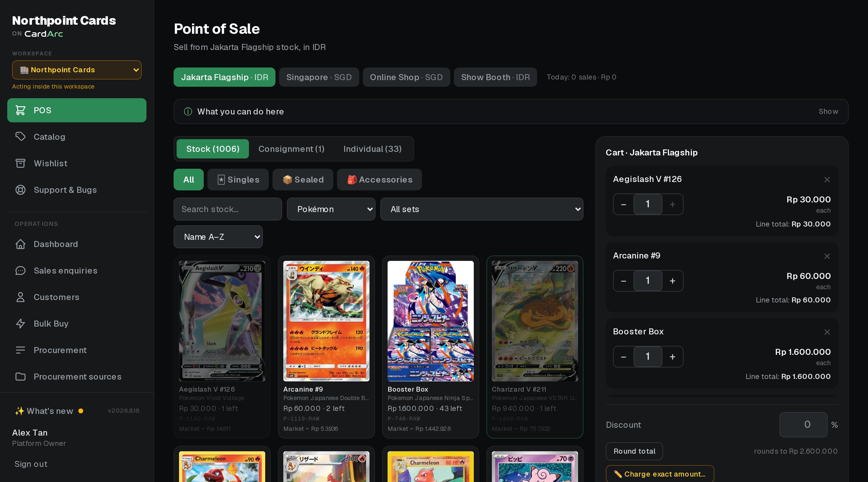868x482 pixels.
Task: Click Arcanine #9 quantity field
Action: coord(648,280)
